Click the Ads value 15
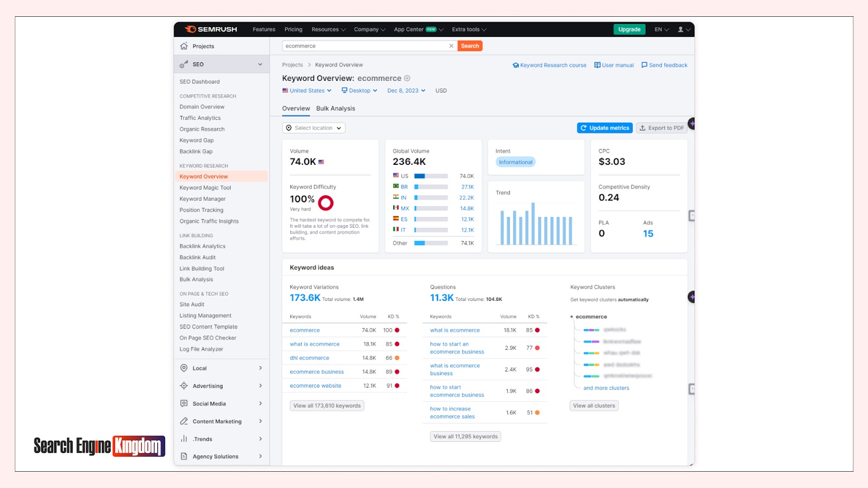 (x=648, y=234)
